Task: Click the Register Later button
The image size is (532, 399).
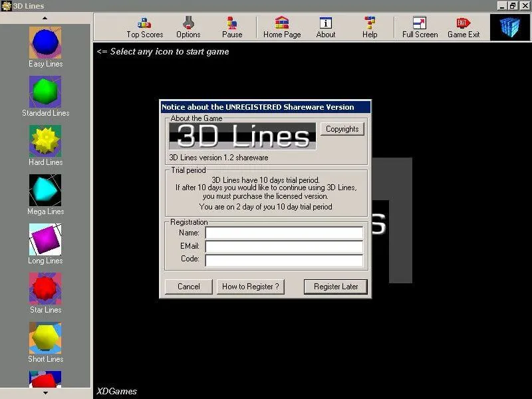Action: coord(336,287)
